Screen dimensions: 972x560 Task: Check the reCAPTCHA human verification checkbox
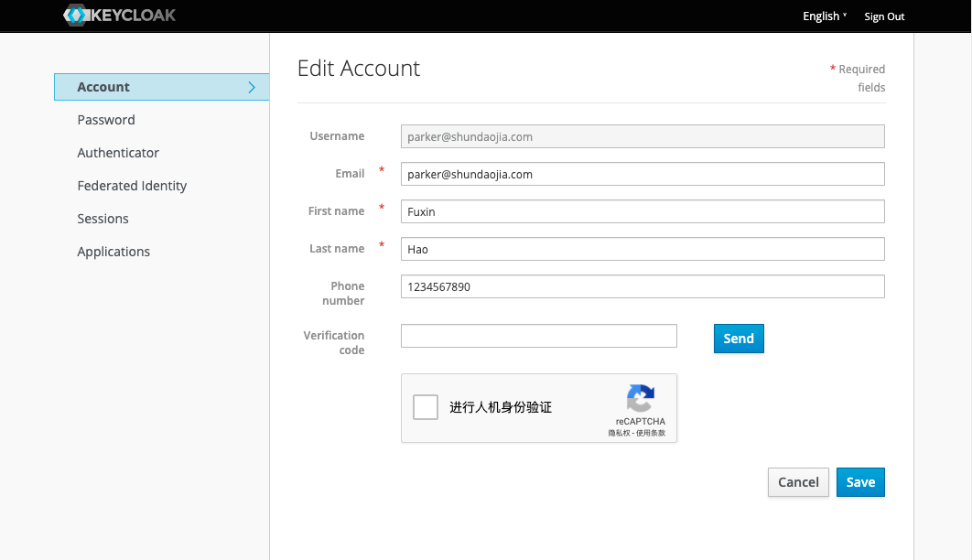[426, 407]
